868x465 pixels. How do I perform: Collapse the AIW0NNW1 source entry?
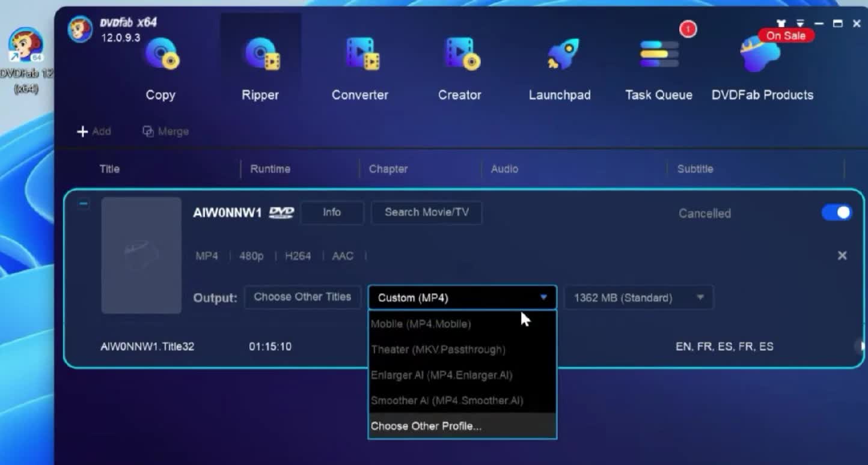tap(84, 204)
